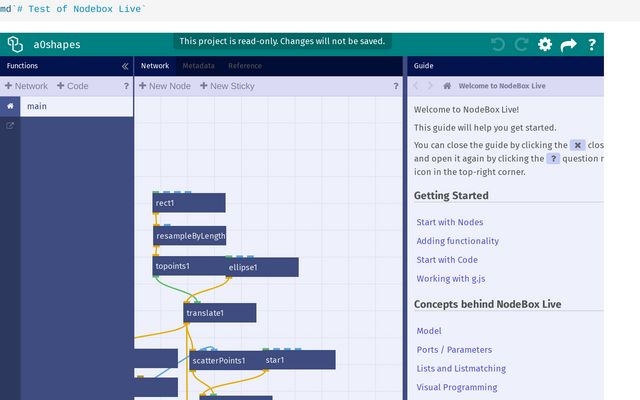Add a New Sticky note
The image size is (640, 400).
coord(227,86)
